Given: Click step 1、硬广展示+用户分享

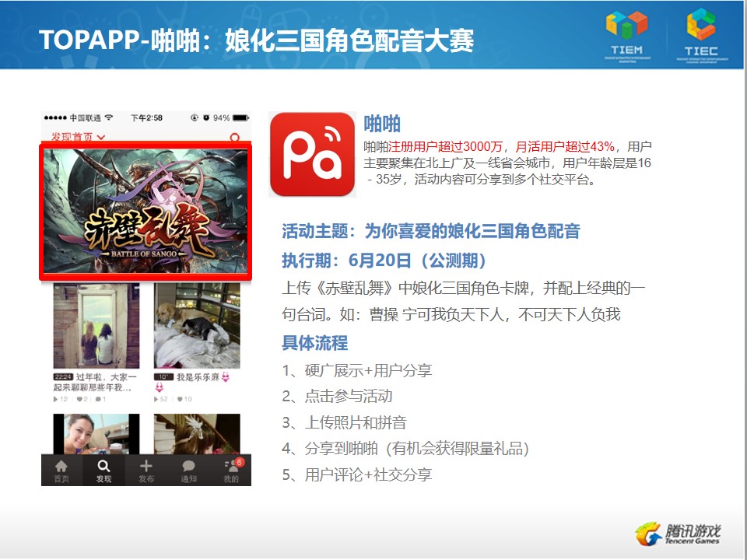Looking at the screenshot, I should [357, 370].
